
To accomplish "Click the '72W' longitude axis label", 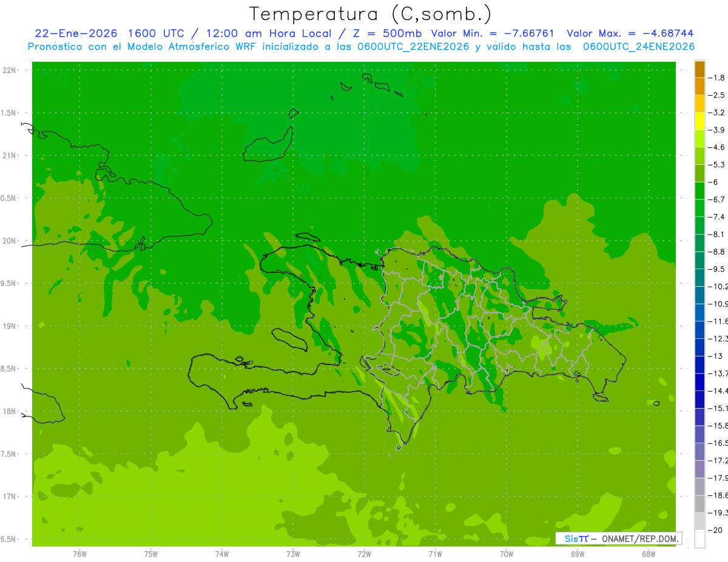I will [364, 554].
